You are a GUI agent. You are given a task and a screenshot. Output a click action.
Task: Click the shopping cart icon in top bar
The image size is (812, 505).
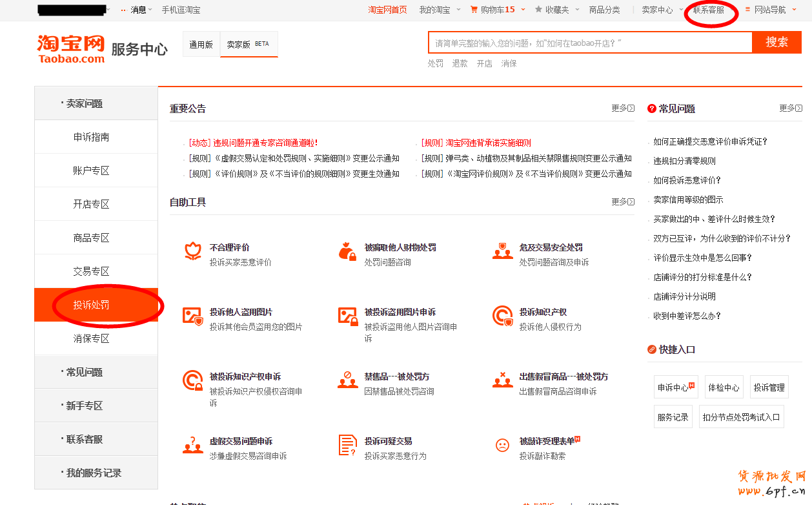[474, 10]
